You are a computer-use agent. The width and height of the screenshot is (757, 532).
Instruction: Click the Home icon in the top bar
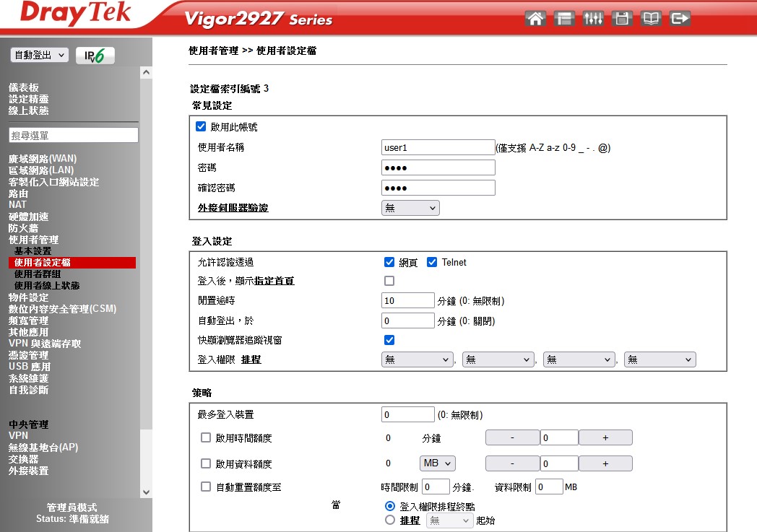[x=535, y=19]
